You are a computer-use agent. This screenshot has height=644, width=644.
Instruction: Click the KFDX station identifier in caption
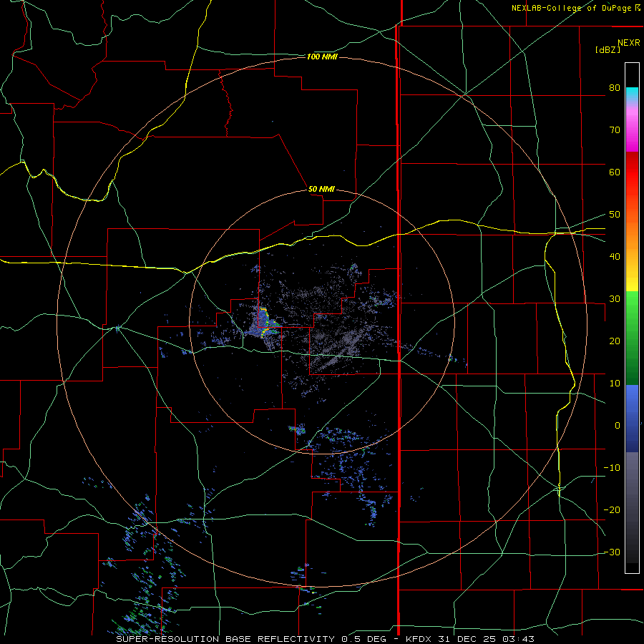pyautogui.click(x=419, y=639)
